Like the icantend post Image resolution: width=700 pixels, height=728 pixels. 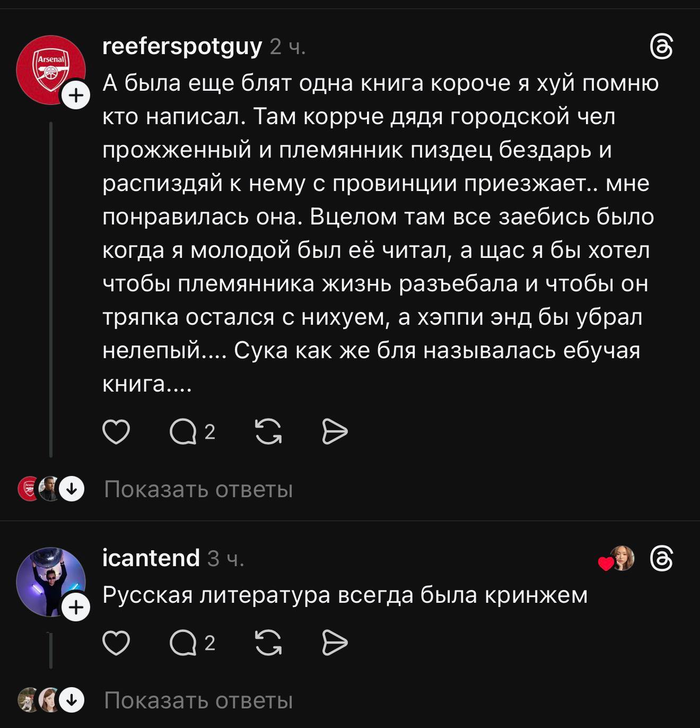(x=116, y=643)
